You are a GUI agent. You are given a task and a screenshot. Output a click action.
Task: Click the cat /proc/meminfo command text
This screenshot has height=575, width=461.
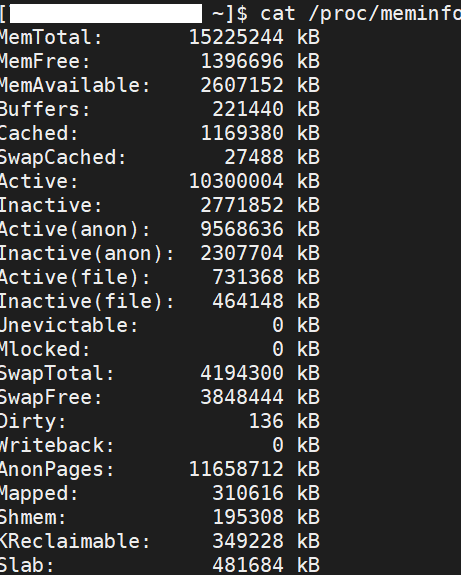pos(361,14)
